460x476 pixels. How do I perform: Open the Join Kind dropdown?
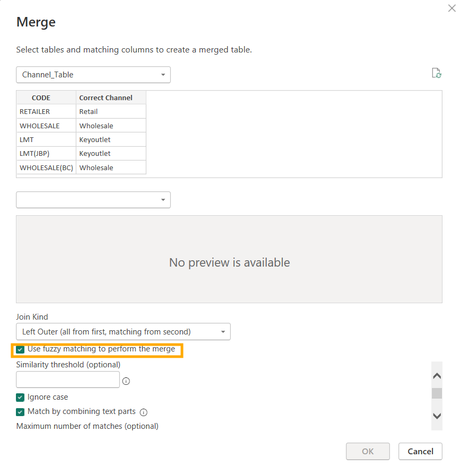click(x=123, y=331)
